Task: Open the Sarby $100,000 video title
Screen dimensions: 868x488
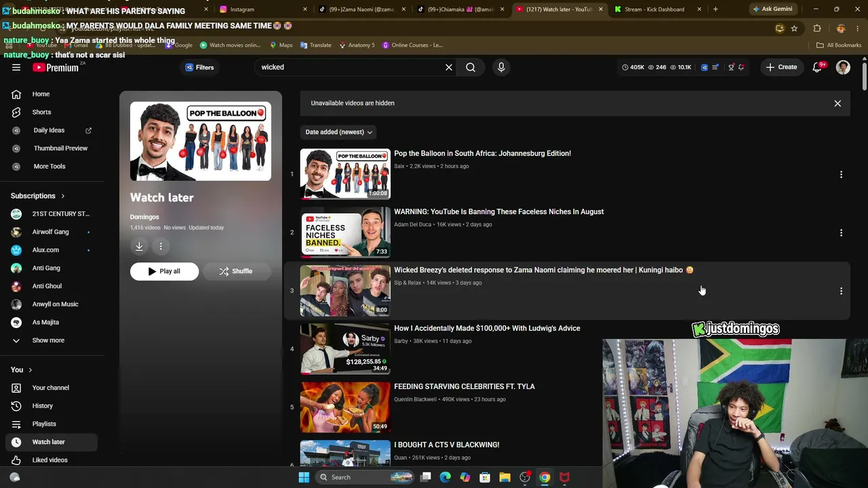Action: coord(487,329)
